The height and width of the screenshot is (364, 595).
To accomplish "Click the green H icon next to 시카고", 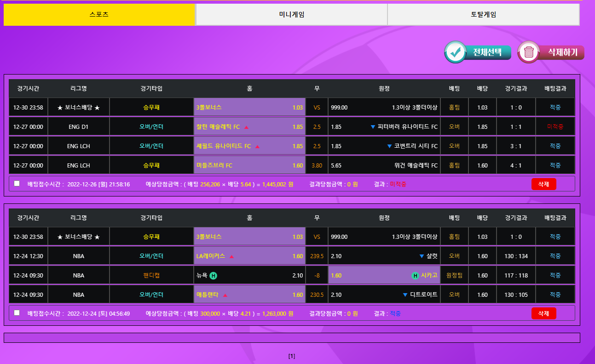I will pyautogui.click(x=415, y=276).
